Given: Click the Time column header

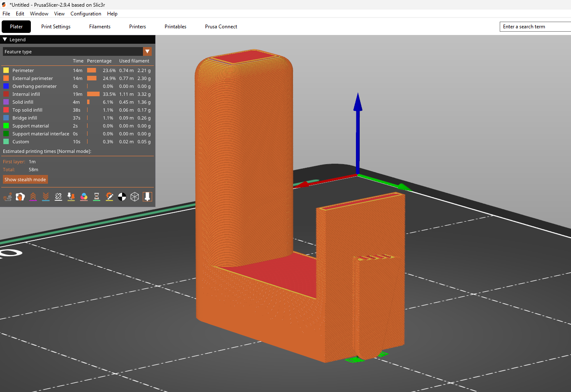Looking at the screenshot, I should pos(78,61).
